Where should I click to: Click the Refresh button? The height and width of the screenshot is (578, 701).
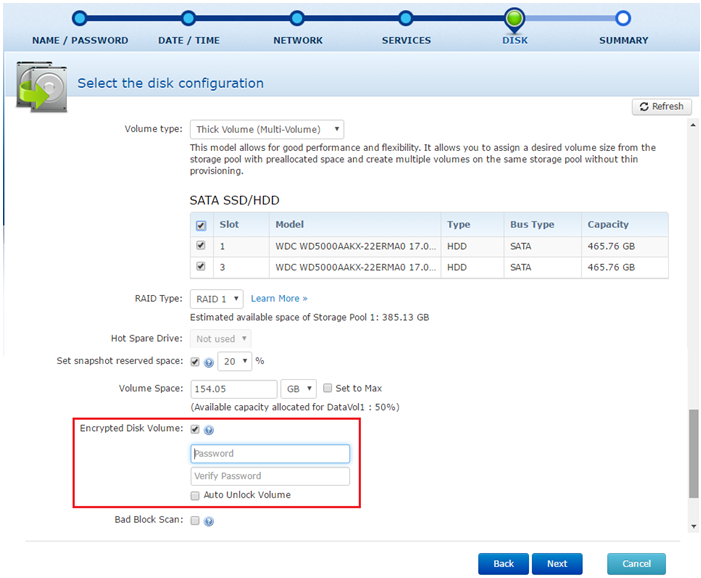tap(662, 106)
